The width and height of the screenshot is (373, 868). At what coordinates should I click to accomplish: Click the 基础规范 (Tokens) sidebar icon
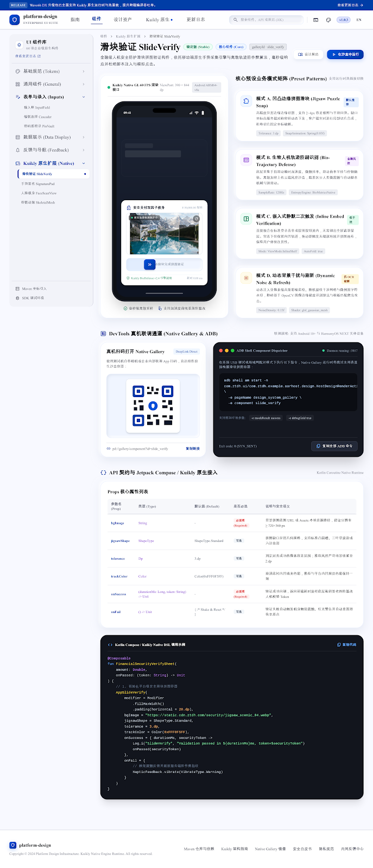click(x=18, y=71)
